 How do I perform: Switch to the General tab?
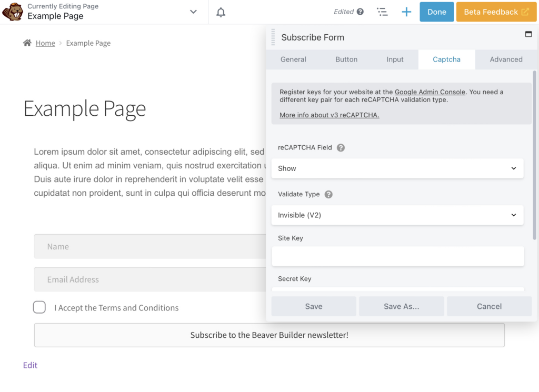293,59
